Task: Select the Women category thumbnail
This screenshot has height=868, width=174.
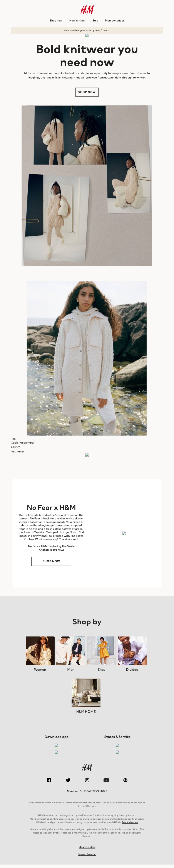Action: click(40, 651)
